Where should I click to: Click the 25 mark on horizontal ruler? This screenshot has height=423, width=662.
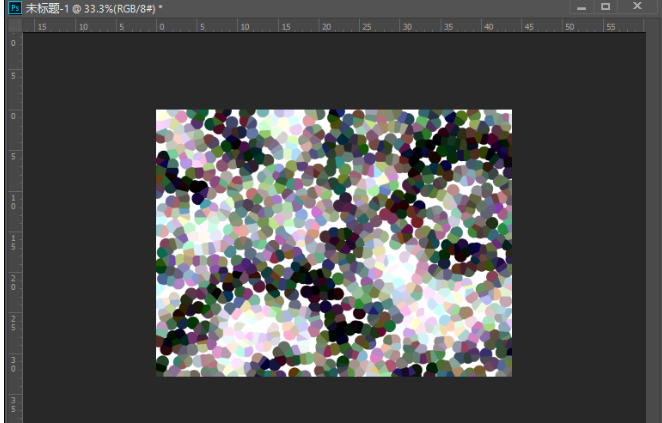366,26
